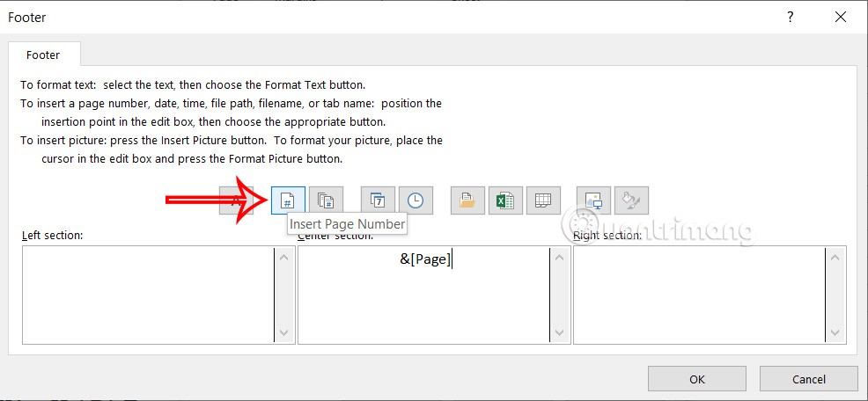Click the Format Picture icon

631,200
